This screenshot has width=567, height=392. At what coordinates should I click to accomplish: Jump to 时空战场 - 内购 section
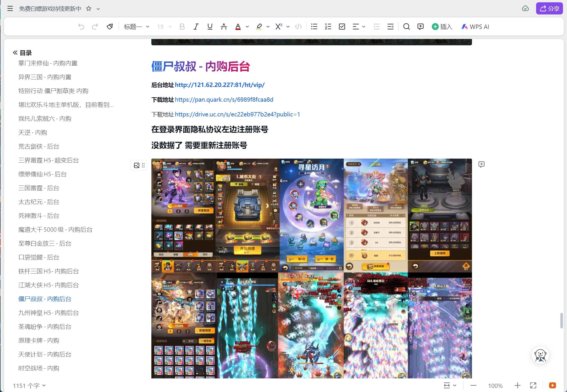(39, 368)
